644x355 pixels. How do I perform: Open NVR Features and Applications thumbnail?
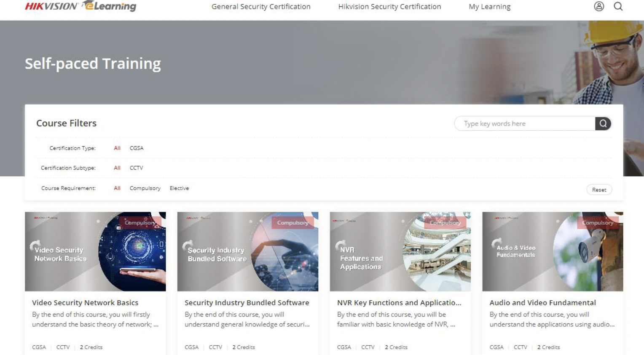(x=400, y=252)
